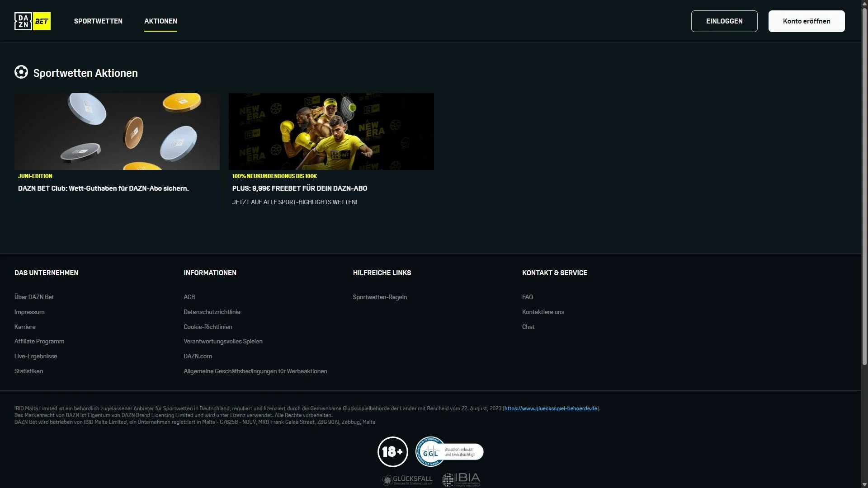Open Sportwetten-Regeln link
The image size is (868, 488).
pos(380,297)
